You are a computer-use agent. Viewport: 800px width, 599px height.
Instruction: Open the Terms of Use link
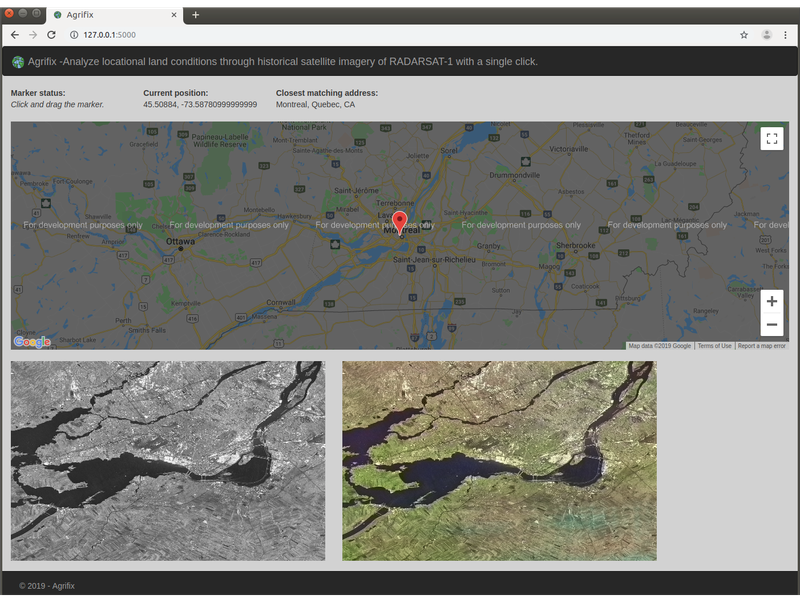click(714, 346)
